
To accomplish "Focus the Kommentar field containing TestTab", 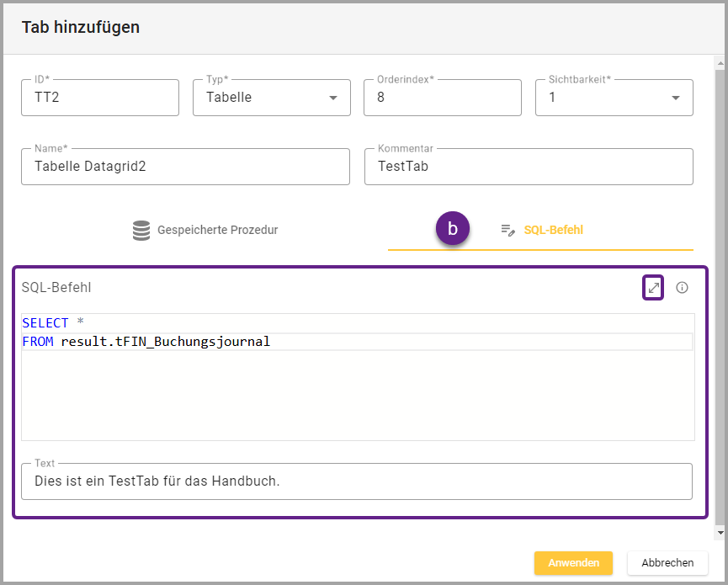I will point(529,167).
